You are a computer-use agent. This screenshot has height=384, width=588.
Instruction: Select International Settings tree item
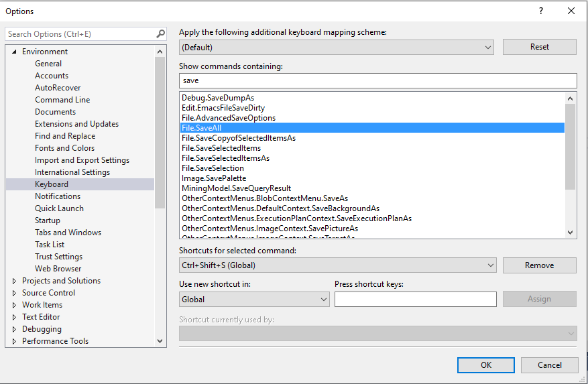[x=72, y=172]
